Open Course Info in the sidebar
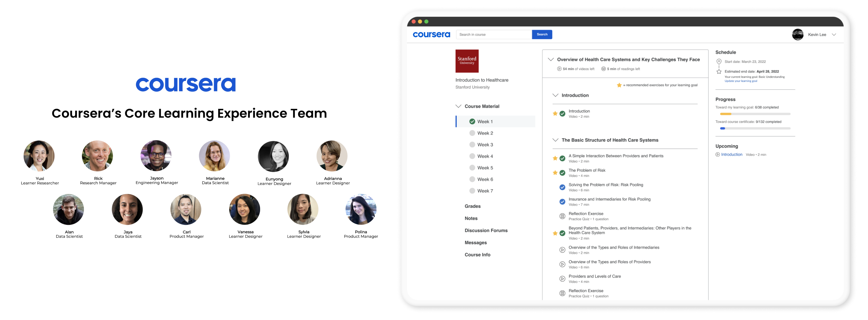Viewport: 868px width, 320px height. pyautogui.click(x=477, y=255)
